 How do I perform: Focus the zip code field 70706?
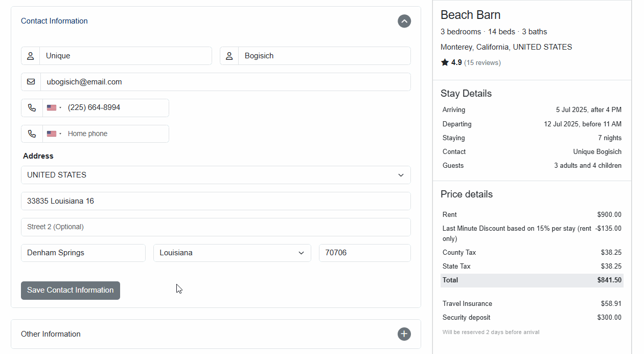pos(364,253)
